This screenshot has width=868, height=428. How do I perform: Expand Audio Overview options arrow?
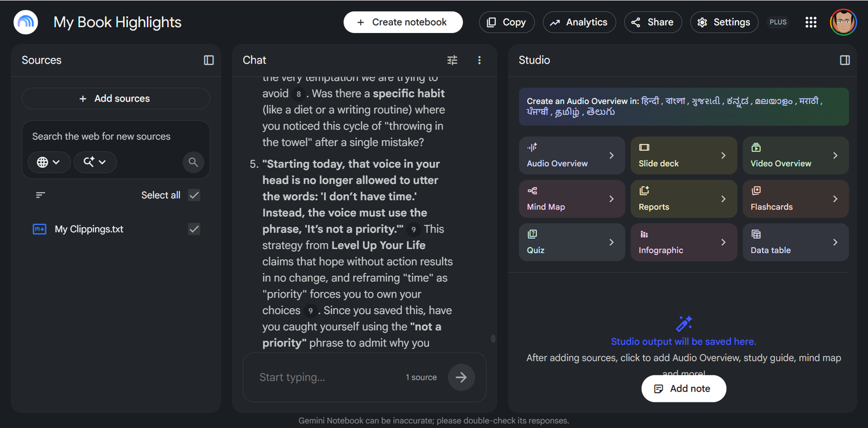click(x=612, y=156)
